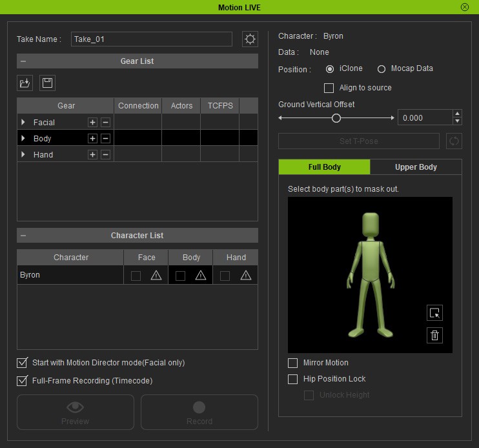Screen dimensions: 479x448
Task: Click the Set T-Pose button
Action: 359,141
